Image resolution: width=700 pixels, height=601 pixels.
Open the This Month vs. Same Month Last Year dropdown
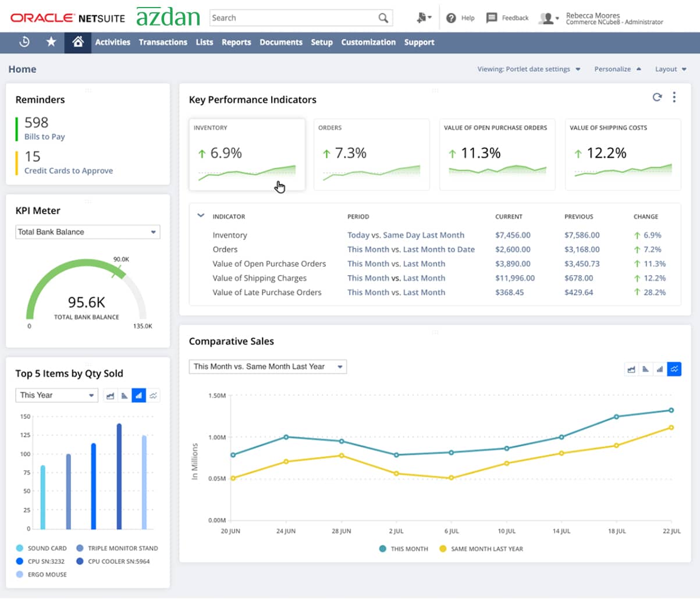267,367
